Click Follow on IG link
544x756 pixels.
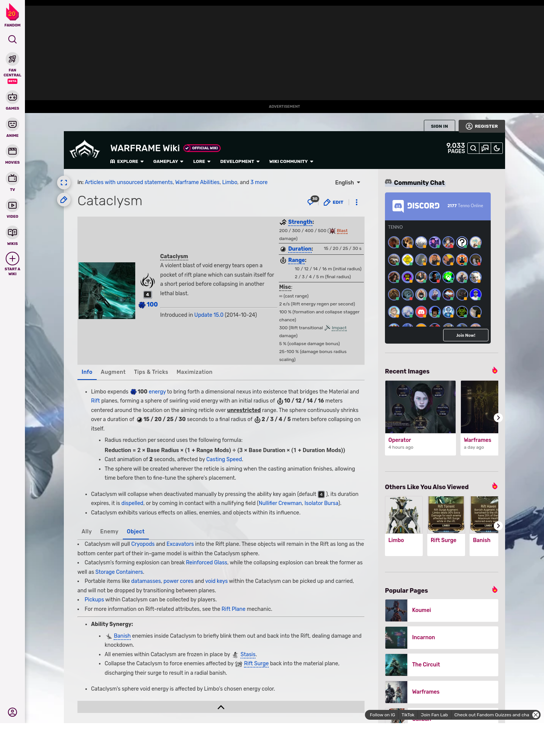(x=382, y=715)
